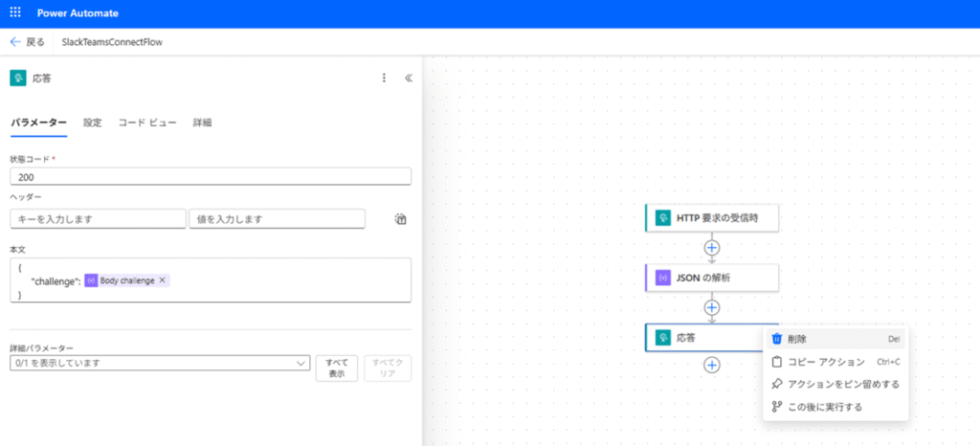Click the Body challenge token icon
The image size is (980, 446).
[x=91, y=280]
